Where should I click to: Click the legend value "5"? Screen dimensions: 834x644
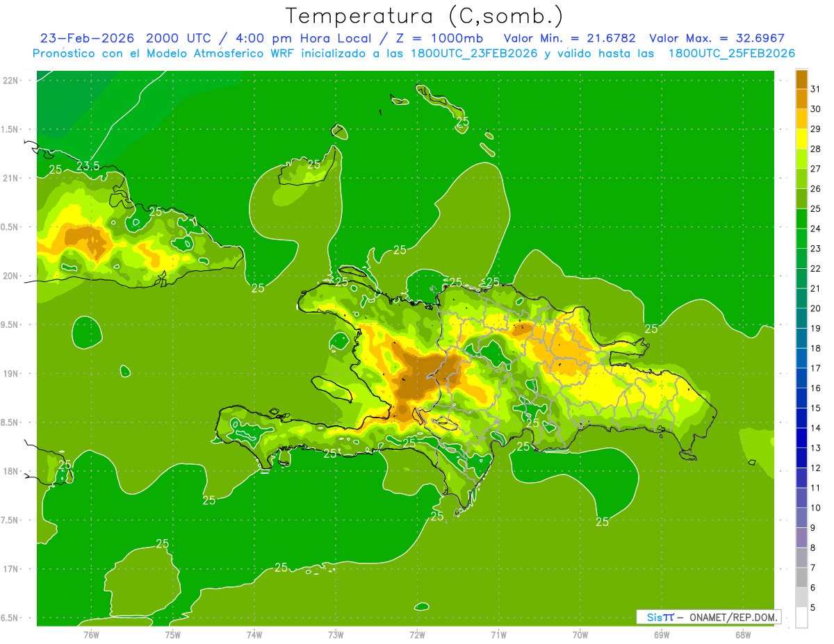click(x=813, y=607)
